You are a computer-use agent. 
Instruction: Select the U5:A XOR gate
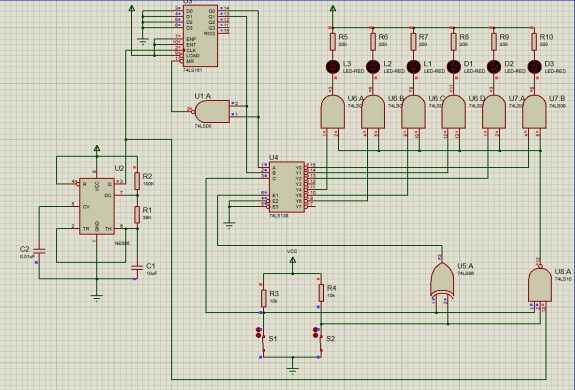click(x=442, y=280)
